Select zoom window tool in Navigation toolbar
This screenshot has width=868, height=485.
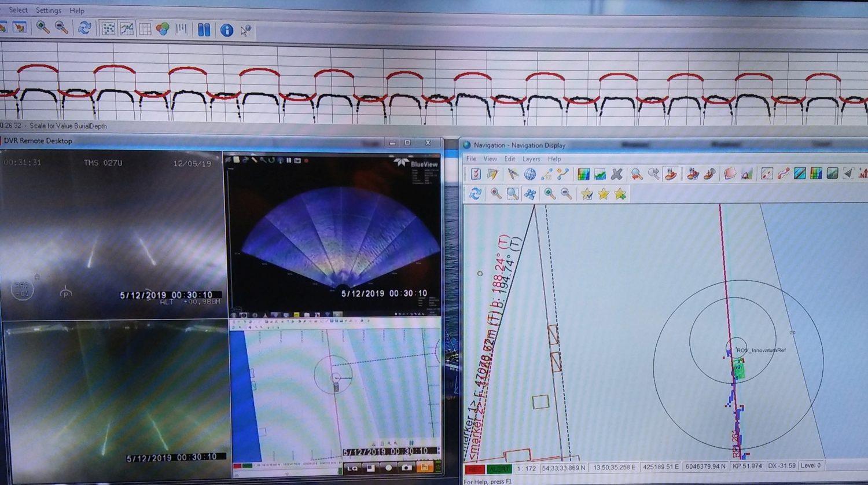click(513, 194)
